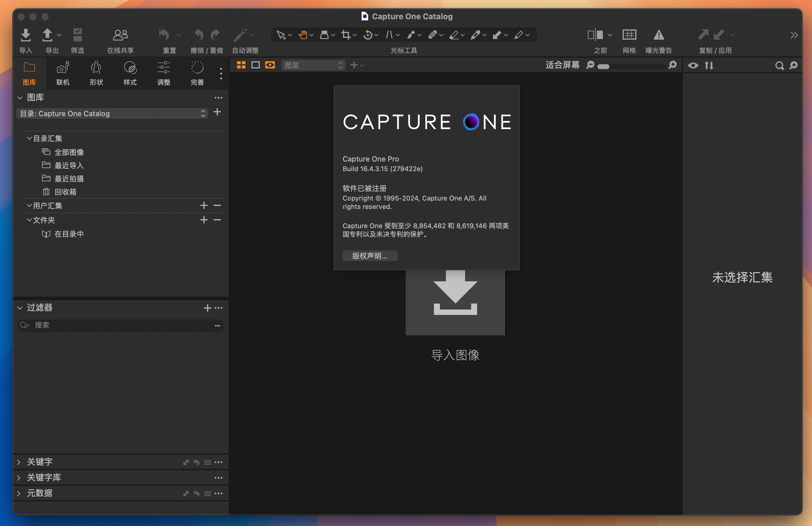Add a user collection plus button
This screenshot has width=812, height=526.
(204, 205)
